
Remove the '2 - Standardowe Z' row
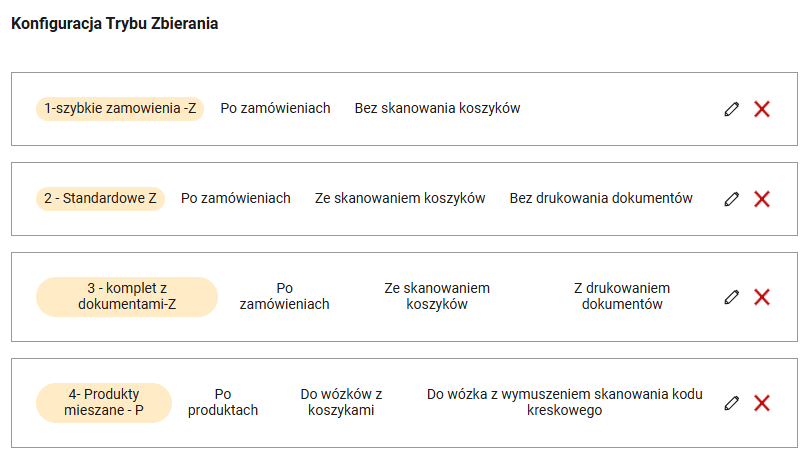click(762, 199)
